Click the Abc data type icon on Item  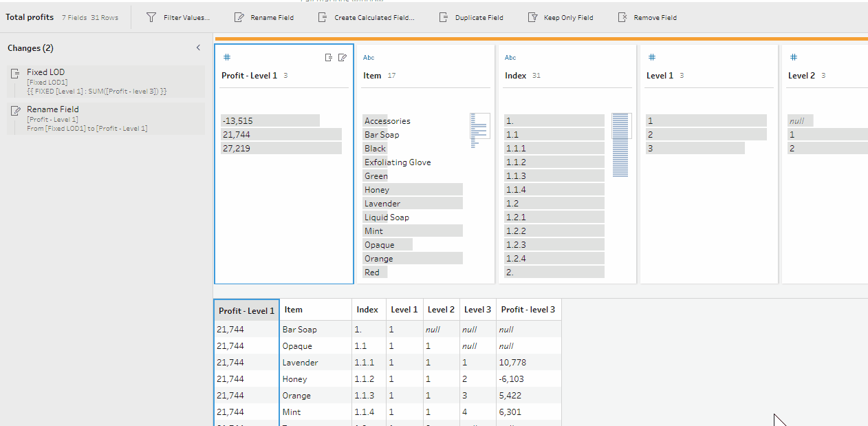pyautogui.click(x=369, y=58)
